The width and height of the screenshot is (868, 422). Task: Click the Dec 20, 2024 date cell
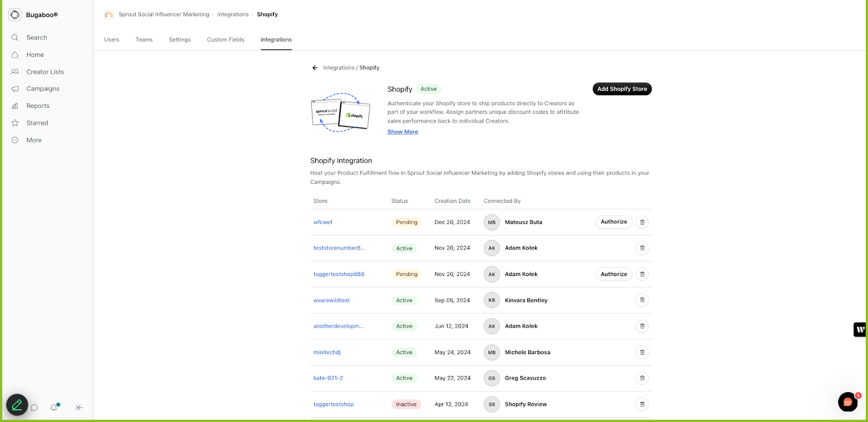[452, 222]
